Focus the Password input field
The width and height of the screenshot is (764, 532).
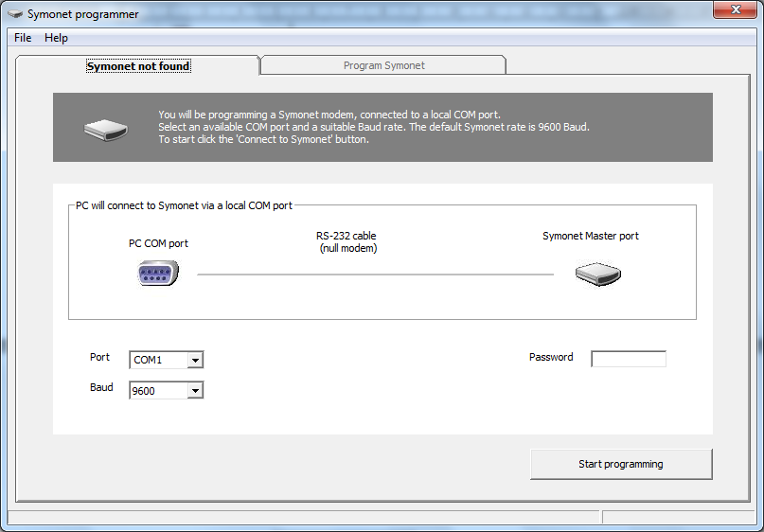pyautogui.click(x=628, y=359)
